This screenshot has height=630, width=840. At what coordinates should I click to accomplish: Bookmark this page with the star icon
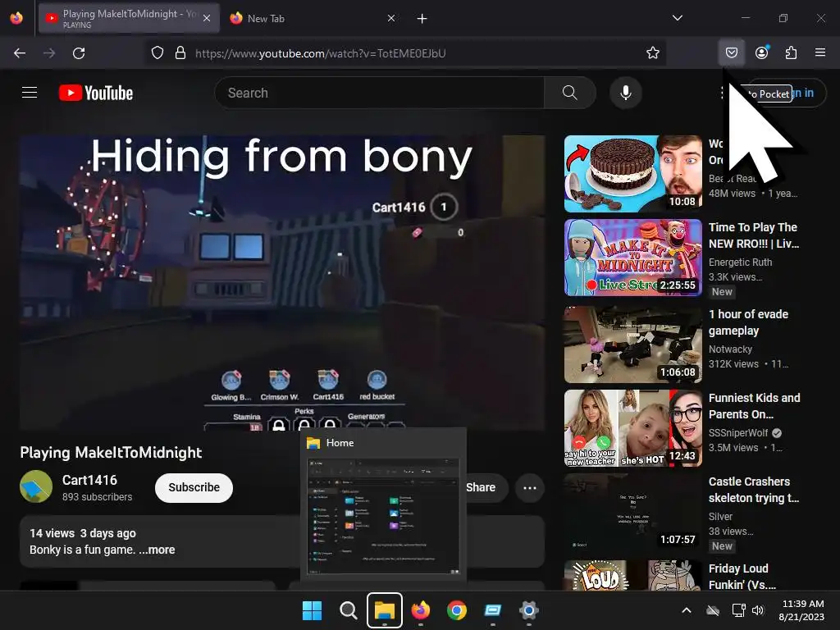point(652,53)
